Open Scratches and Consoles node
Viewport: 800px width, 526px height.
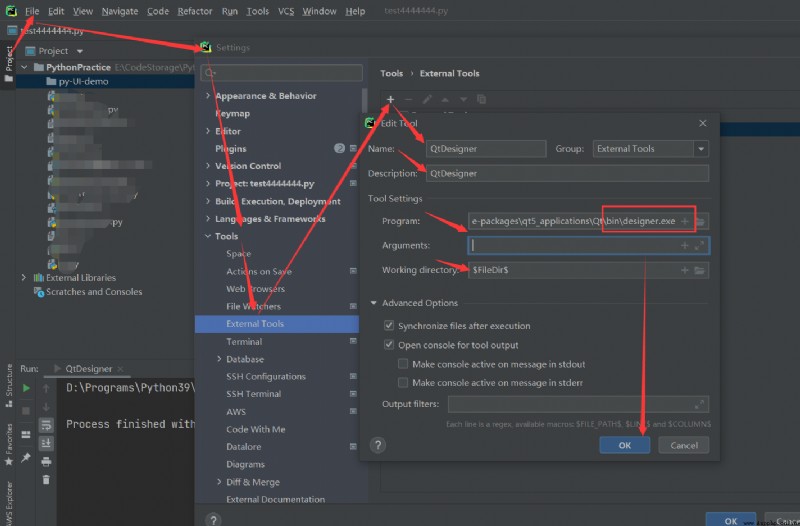pos(94,292)
